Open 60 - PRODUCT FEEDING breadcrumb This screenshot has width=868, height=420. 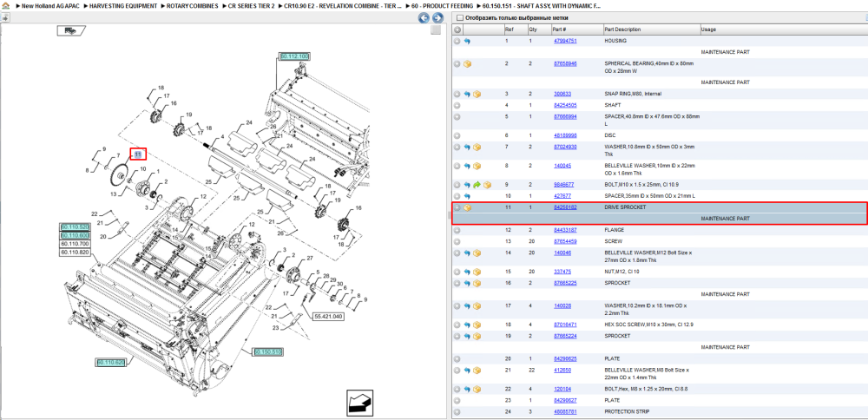(x=443, y=5)
